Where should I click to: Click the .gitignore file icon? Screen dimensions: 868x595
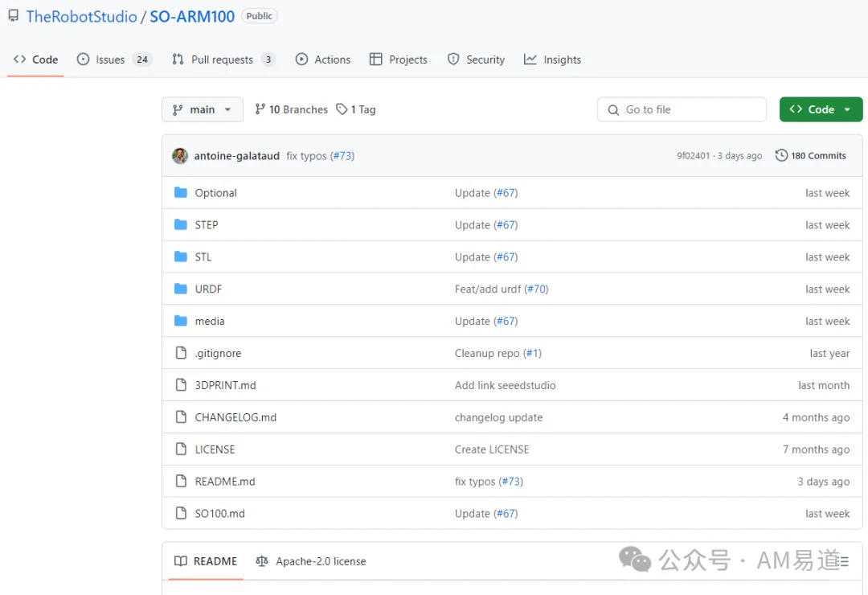[x=181, y=353]
